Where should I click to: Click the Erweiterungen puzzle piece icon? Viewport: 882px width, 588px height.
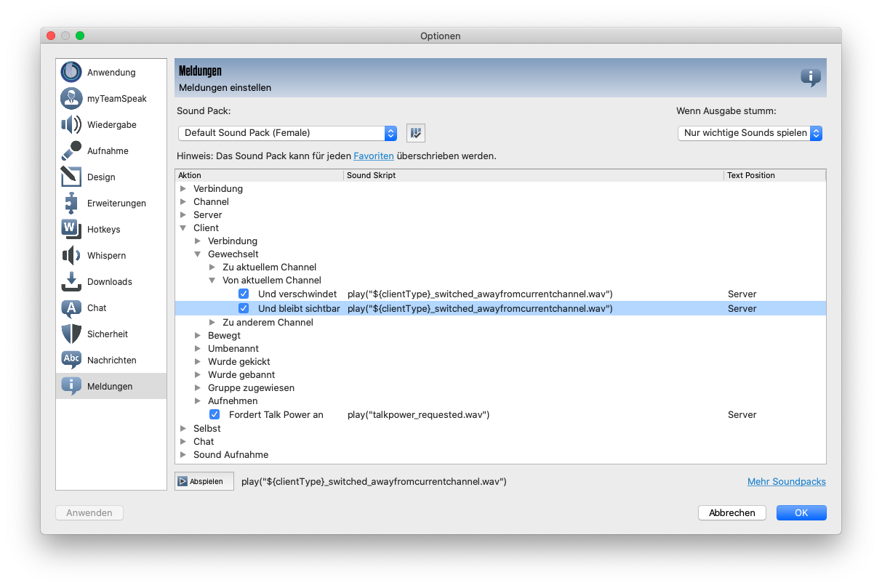[x=71, y=204]
